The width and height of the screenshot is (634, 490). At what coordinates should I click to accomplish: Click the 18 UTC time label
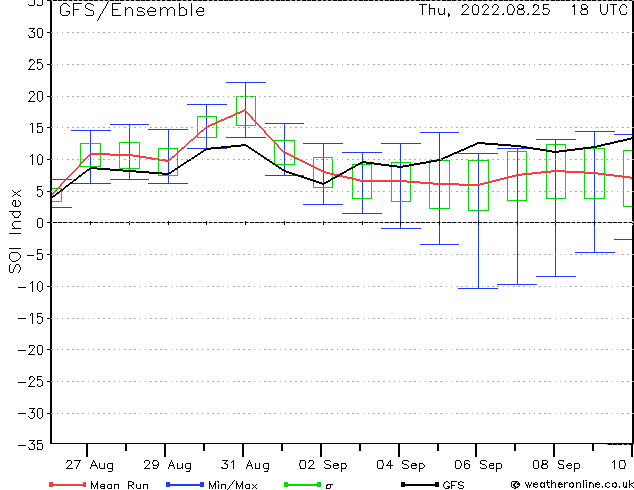tap(599, 10)
